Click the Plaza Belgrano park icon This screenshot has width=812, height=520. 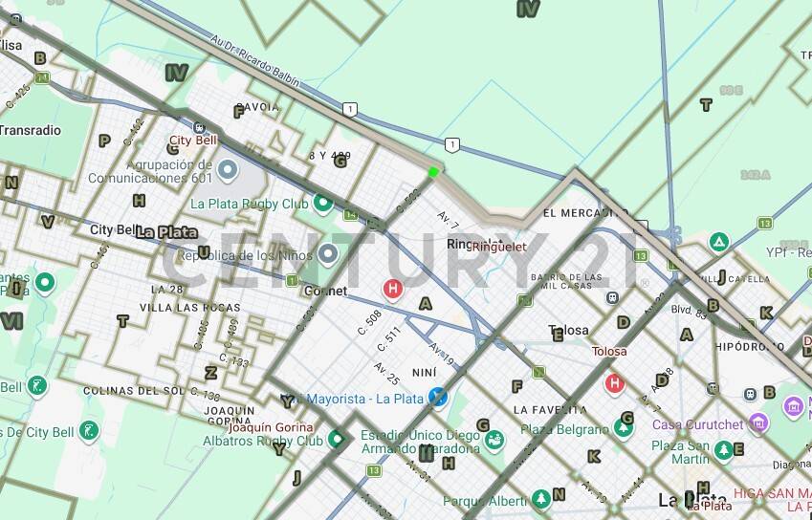tap(624, 428)
